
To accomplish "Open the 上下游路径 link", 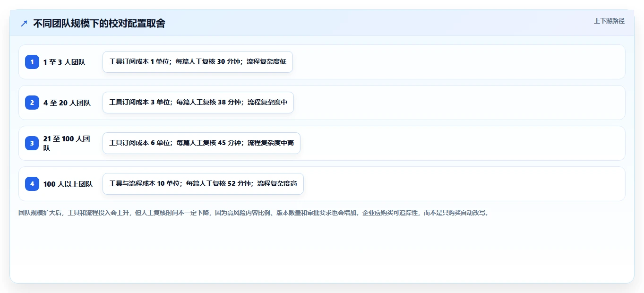I will point(609,21).
